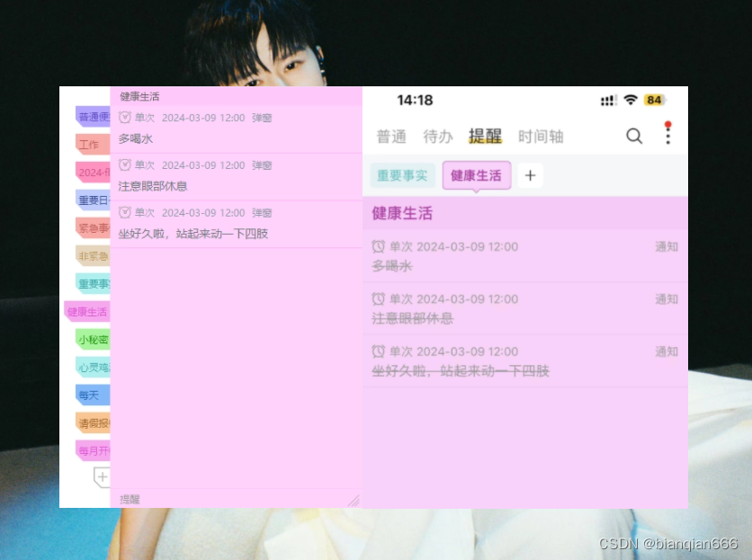Click 提醒 label in desktop note footer

coord(130,499)
